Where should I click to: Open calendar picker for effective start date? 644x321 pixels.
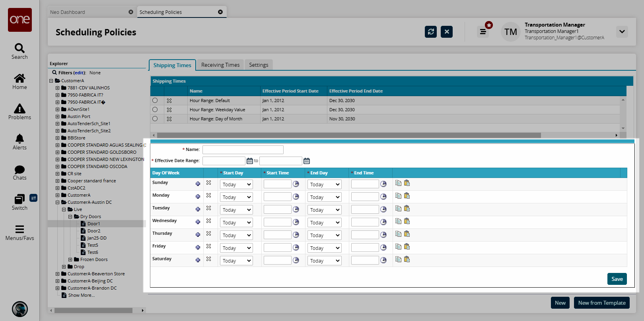pos(250,161)
